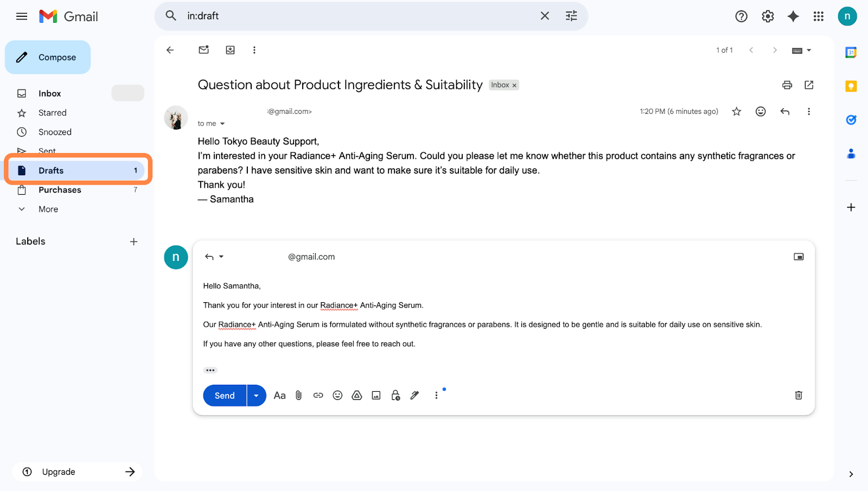Discard the draft with trash icon
Image resolution: width=868 pixels, height=491 pixels.
tap(798, 396)
